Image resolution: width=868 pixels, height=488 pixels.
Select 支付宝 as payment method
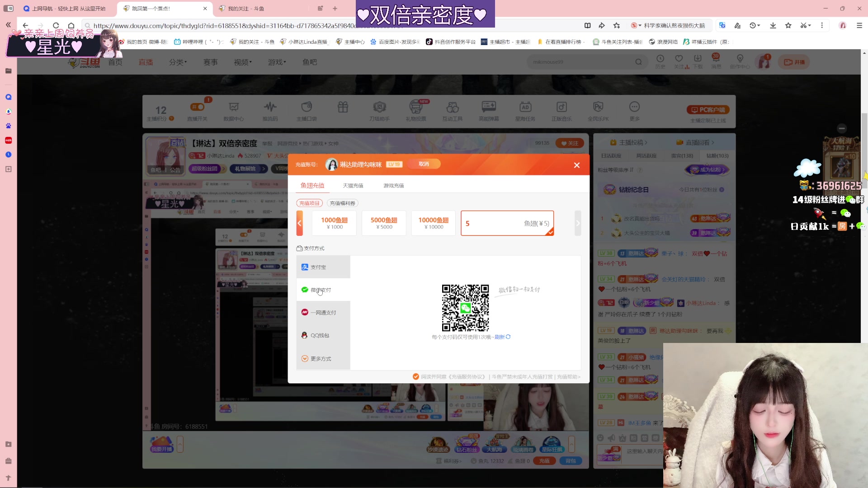[323, 267]
